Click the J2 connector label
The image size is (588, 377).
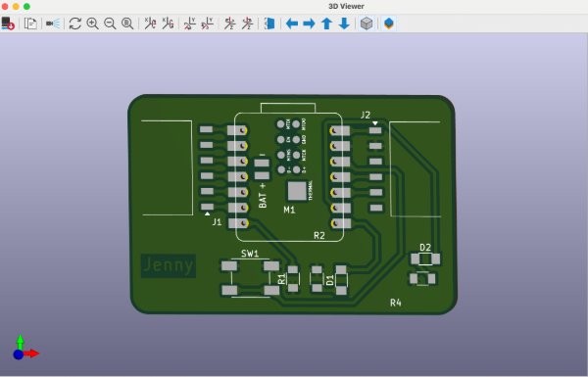pyautogui.click(x=366, y=115)
